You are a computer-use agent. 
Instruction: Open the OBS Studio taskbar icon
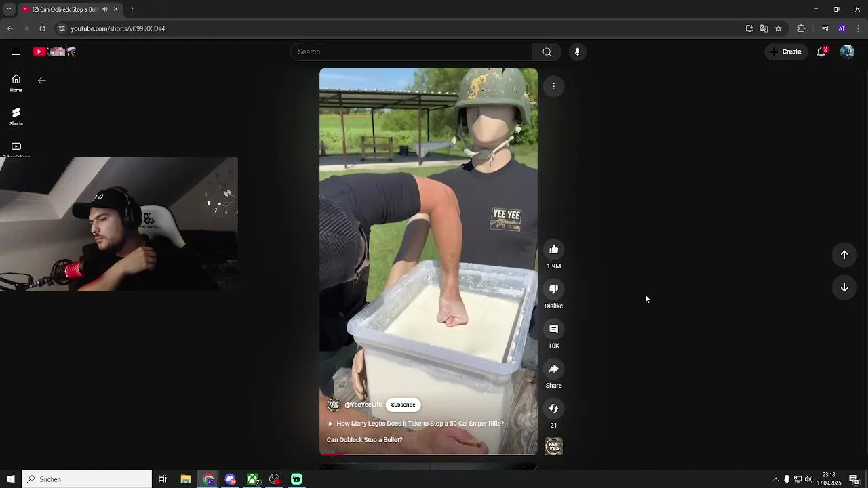coord(275,479)
